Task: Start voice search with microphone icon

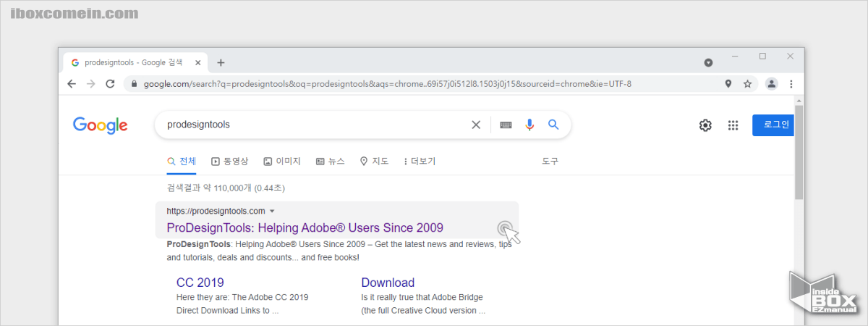Action: coord(529,125)
